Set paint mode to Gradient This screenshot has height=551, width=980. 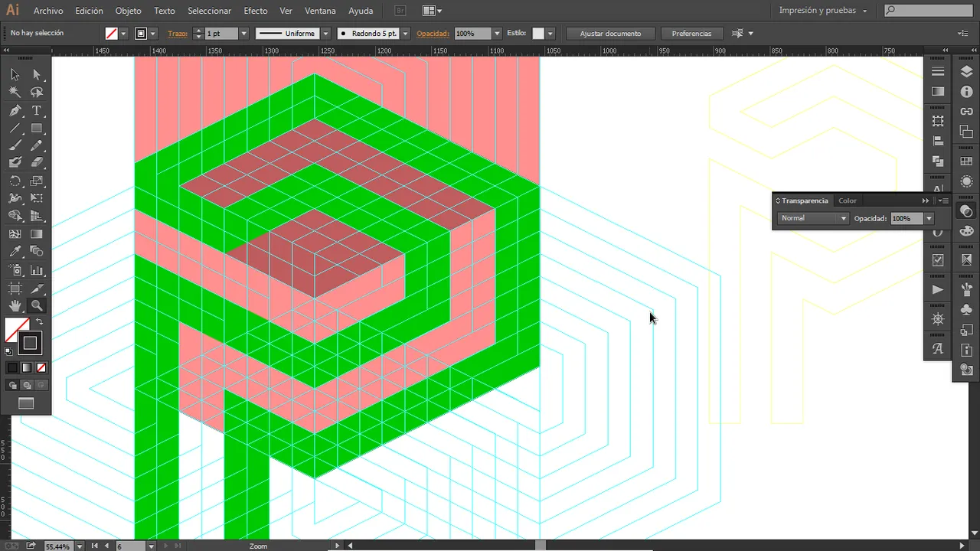click(x=27, y=368)
